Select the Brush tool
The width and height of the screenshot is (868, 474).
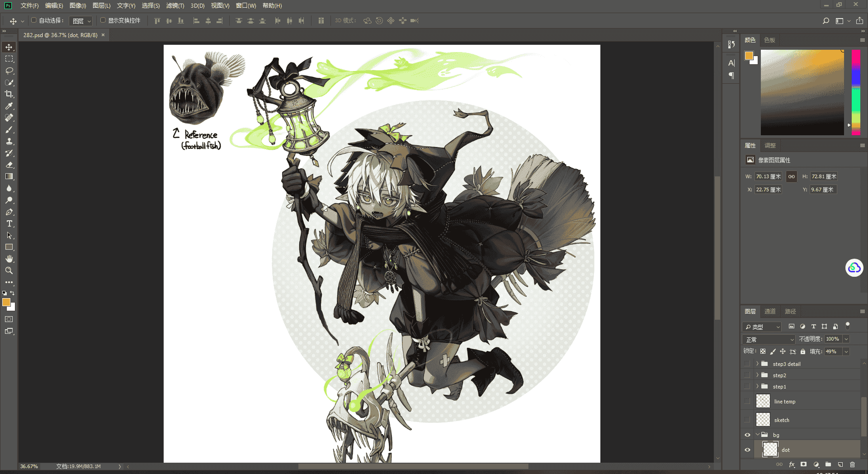(x=9, y=129)
